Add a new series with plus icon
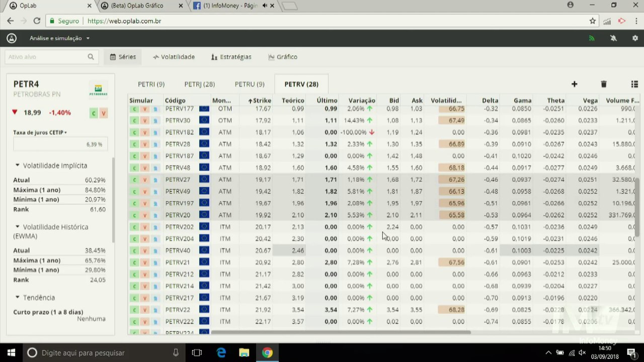644x362 pixels. coord(574,84)
